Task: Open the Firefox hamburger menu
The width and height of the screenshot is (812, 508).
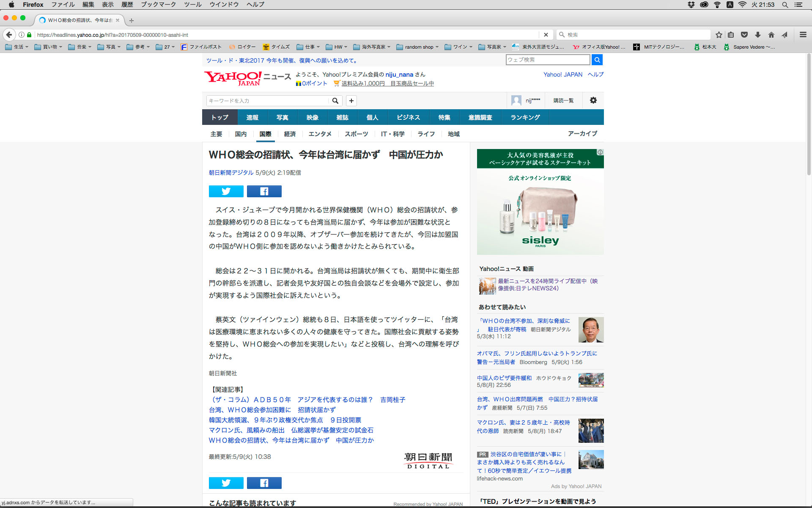Action: pos(803,35)
